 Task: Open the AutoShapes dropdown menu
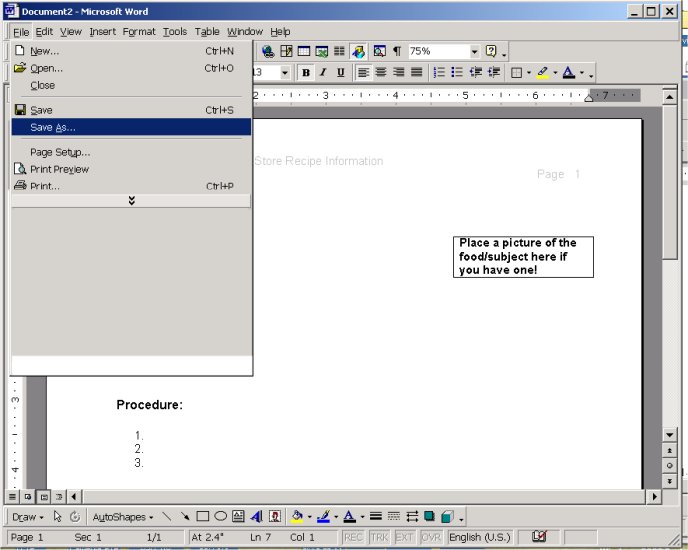point(122,517)
